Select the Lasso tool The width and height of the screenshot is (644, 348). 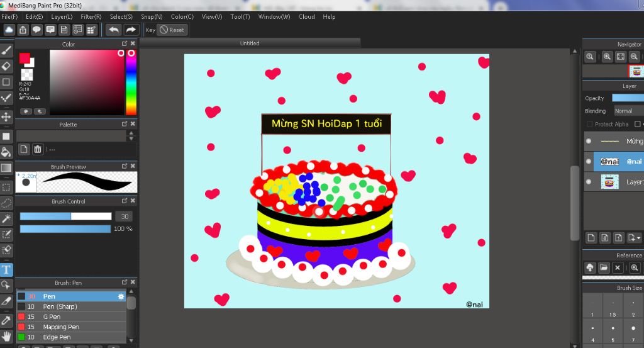[6, 203]
